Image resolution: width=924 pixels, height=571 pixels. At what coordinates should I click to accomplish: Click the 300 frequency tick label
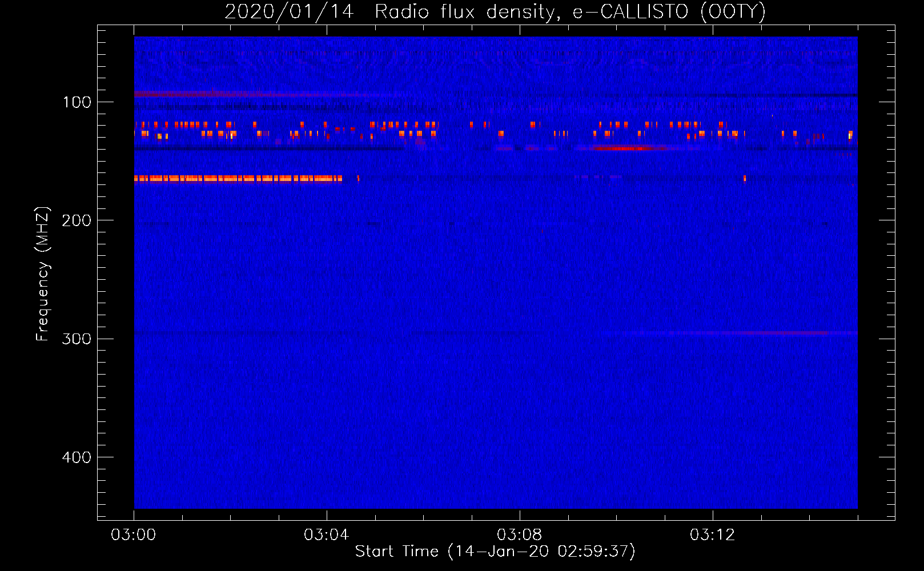point(77,339)
